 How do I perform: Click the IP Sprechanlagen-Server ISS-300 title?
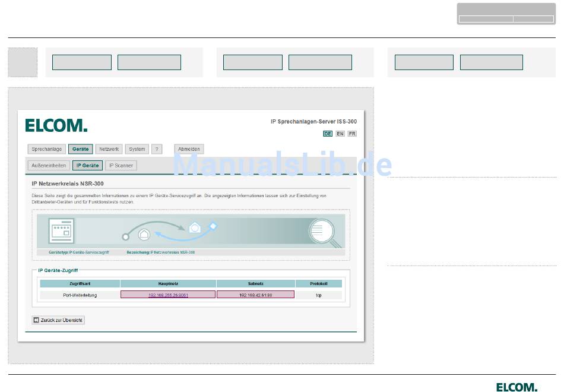[313, 122]
